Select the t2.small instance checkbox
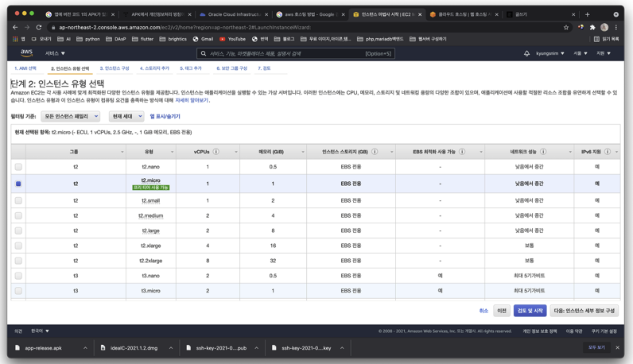The image size is (633, 364). 18,200
